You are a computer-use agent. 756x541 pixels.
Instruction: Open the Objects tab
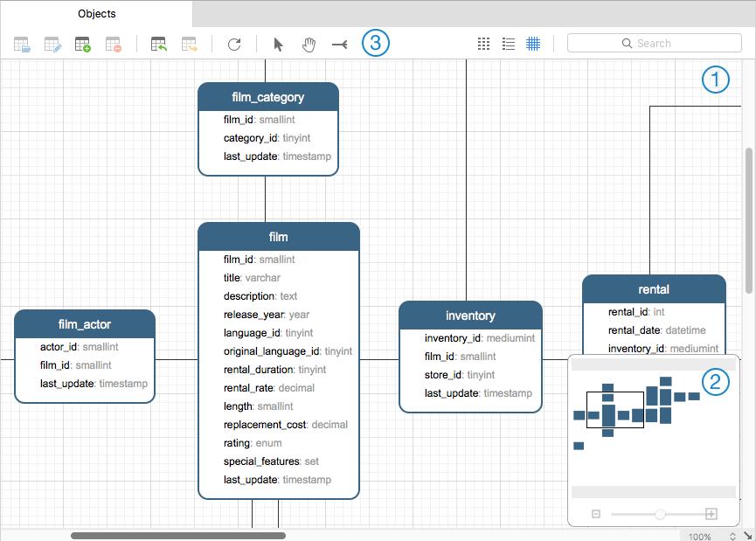[x=96, y=13]
